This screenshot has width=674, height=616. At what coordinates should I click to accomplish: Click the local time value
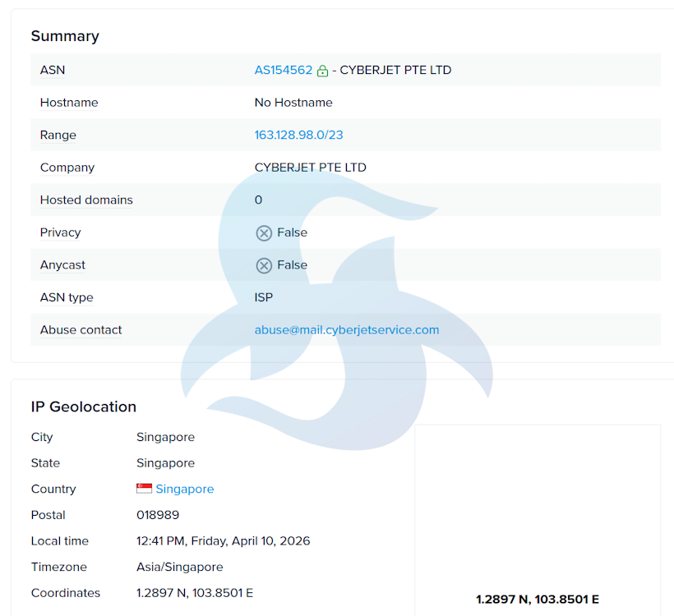(223, 541)
